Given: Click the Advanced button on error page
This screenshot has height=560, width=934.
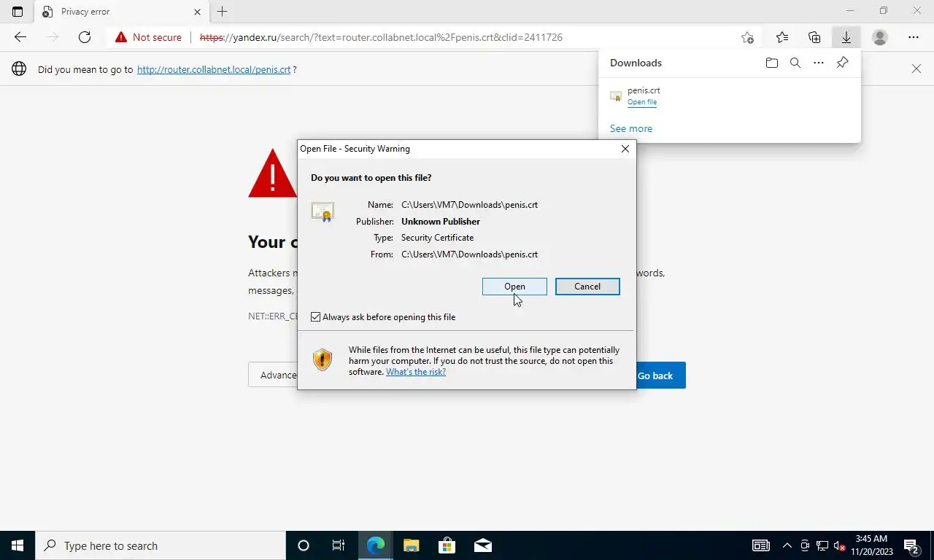Looking at the screenshot, I should coord(274,376).
